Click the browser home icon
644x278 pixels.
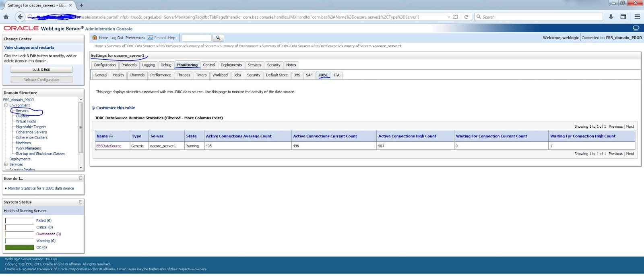[x=6, y=17]
